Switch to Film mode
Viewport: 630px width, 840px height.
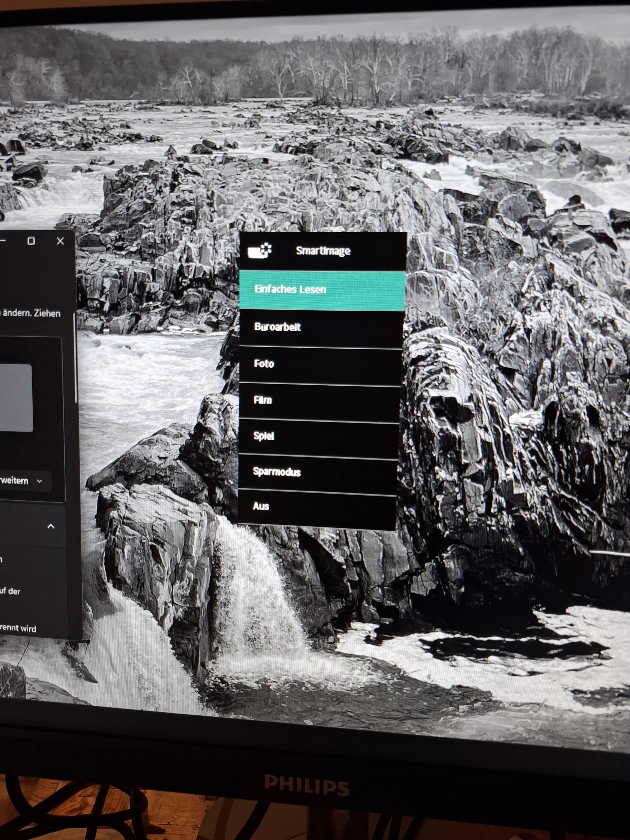262,400
